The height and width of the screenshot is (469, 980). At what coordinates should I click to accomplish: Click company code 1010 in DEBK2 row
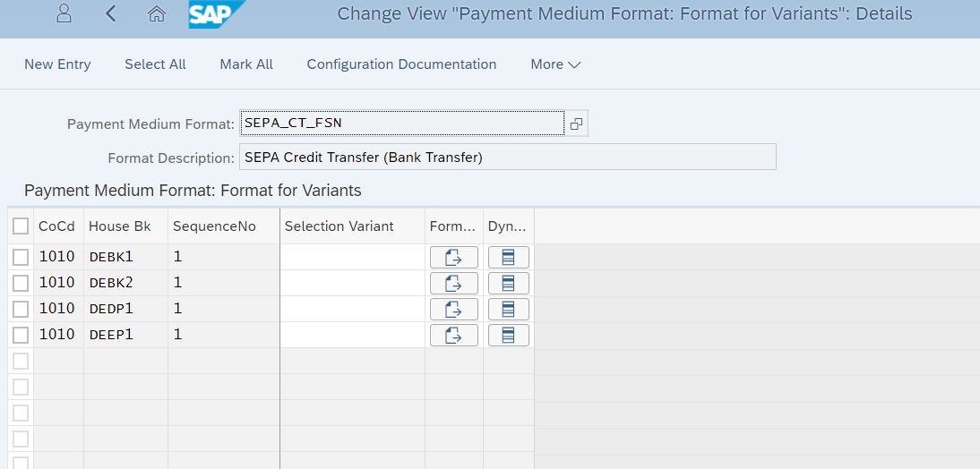coord(58,283)
